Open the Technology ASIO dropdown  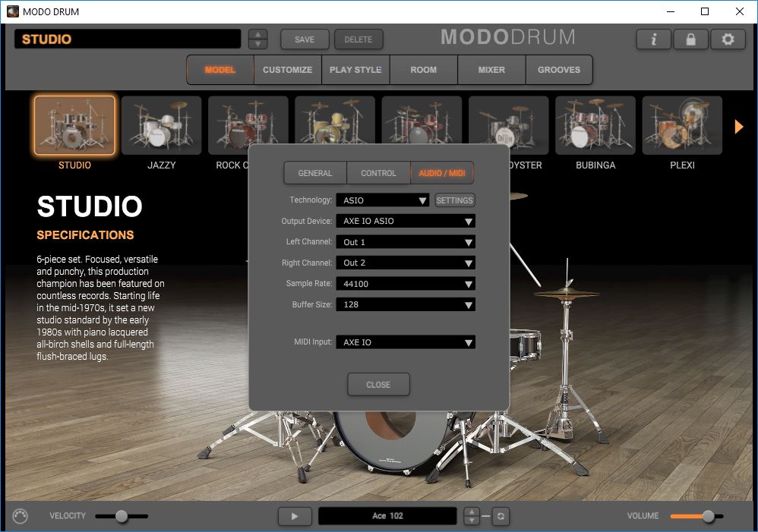point(382,200)
